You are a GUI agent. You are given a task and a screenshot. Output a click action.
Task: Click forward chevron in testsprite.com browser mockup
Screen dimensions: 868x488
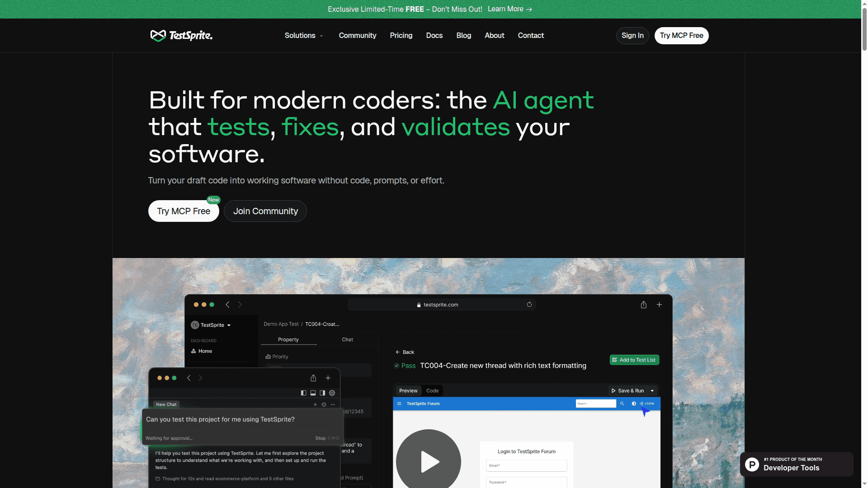coord(240,305)
